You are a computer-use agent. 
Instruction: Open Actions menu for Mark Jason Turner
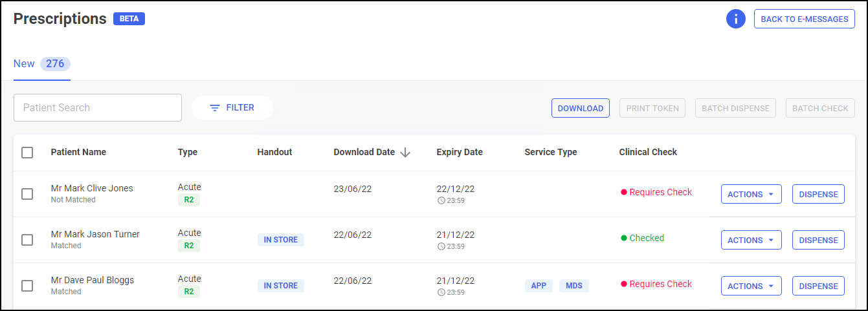[751, 240]
